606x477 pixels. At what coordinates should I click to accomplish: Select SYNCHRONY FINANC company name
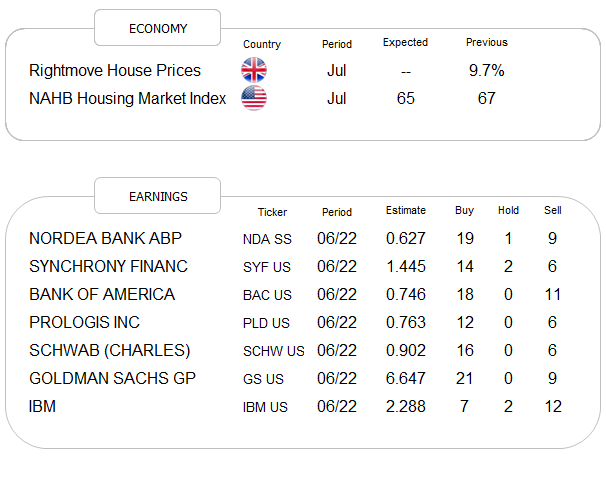pyautogui.click(x=108, y=266)
